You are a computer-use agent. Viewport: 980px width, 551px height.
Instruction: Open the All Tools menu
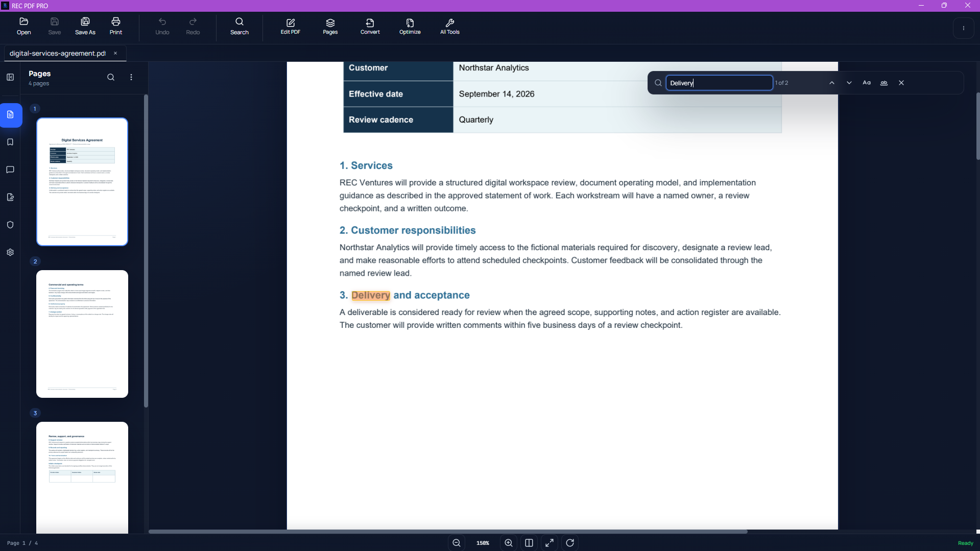[x=450, y=27]
